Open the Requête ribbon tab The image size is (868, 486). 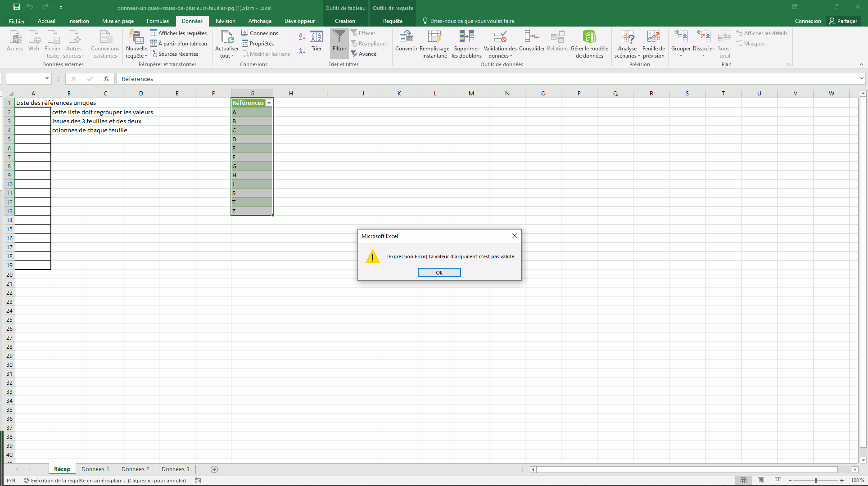[393, 21]
